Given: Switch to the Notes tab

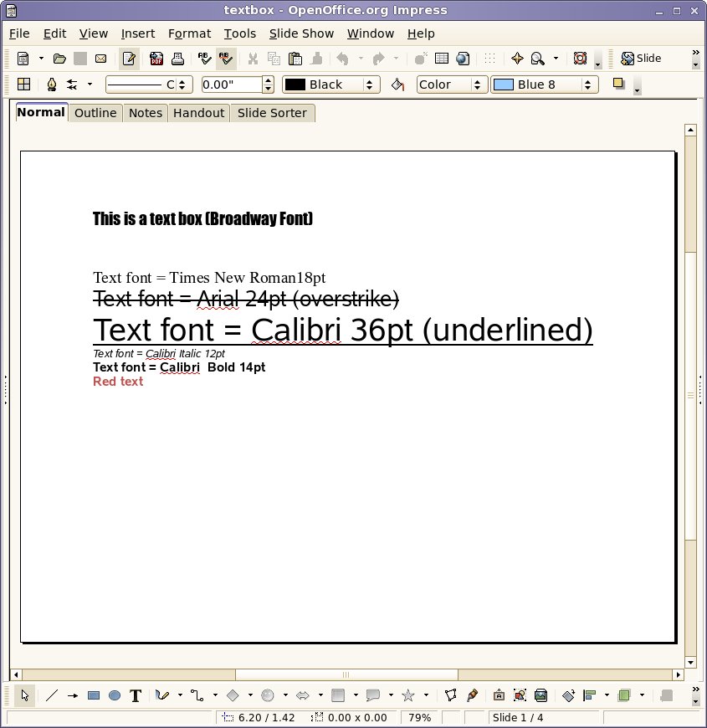Looking at the screenshot, I should (146, 113).
